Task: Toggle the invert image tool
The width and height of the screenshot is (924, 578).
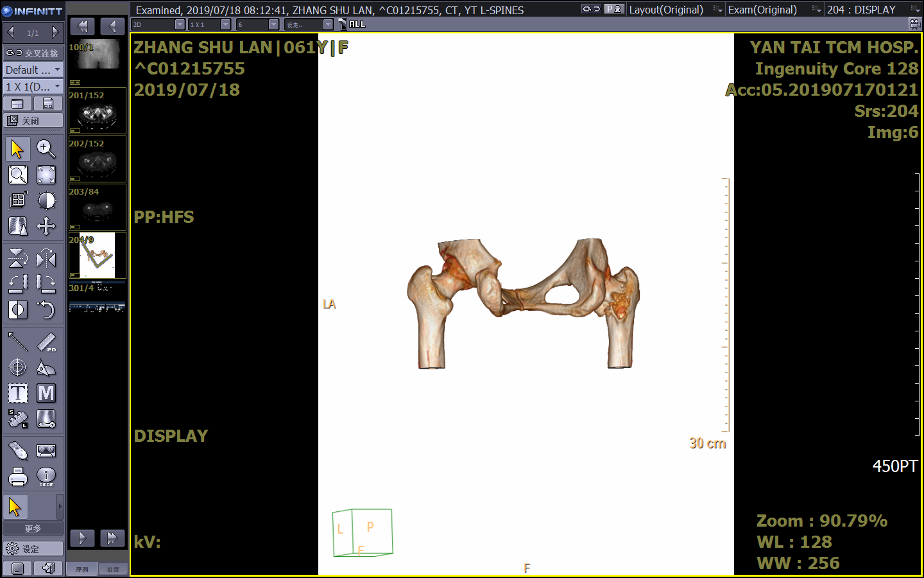Action: pyautogui.click(x=18, y=310)
